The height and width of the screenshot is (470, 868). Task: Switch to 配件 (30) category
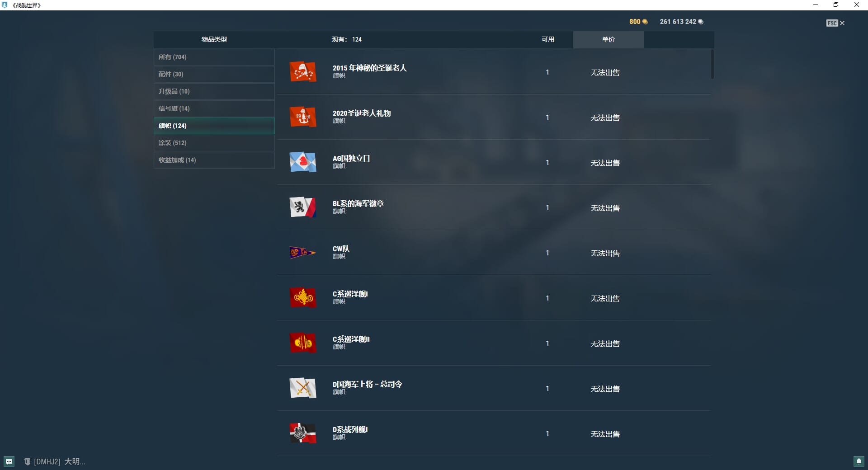pyautogui.click(x=214, y=74)
